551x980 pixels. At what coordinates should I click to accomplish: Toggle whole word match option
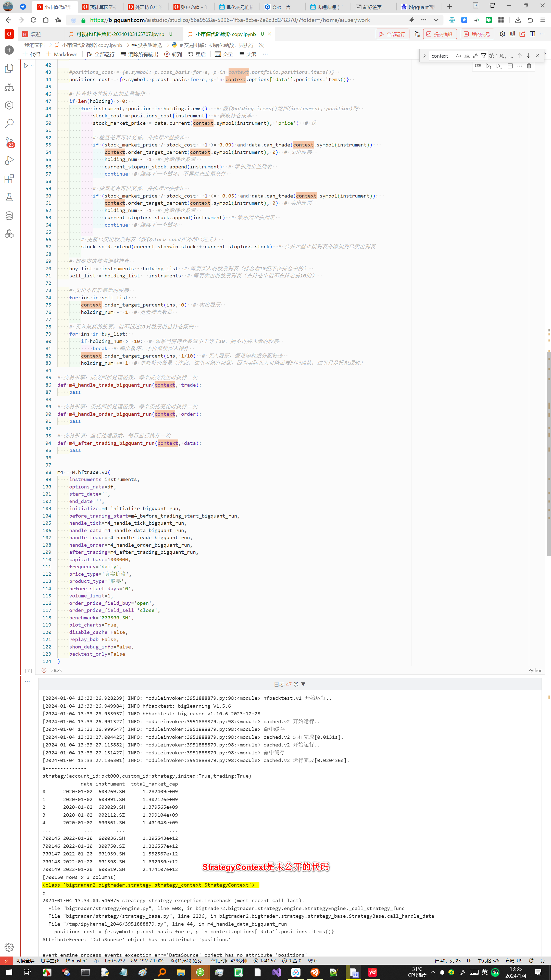click(x=467, y=56)
